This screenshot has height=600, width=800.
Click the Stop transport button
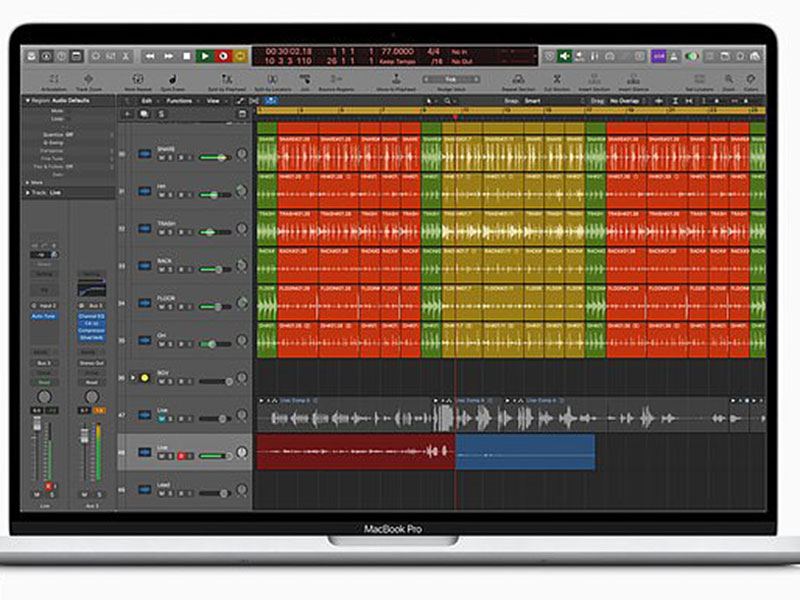pyautogui.click(x=187, y=56)
